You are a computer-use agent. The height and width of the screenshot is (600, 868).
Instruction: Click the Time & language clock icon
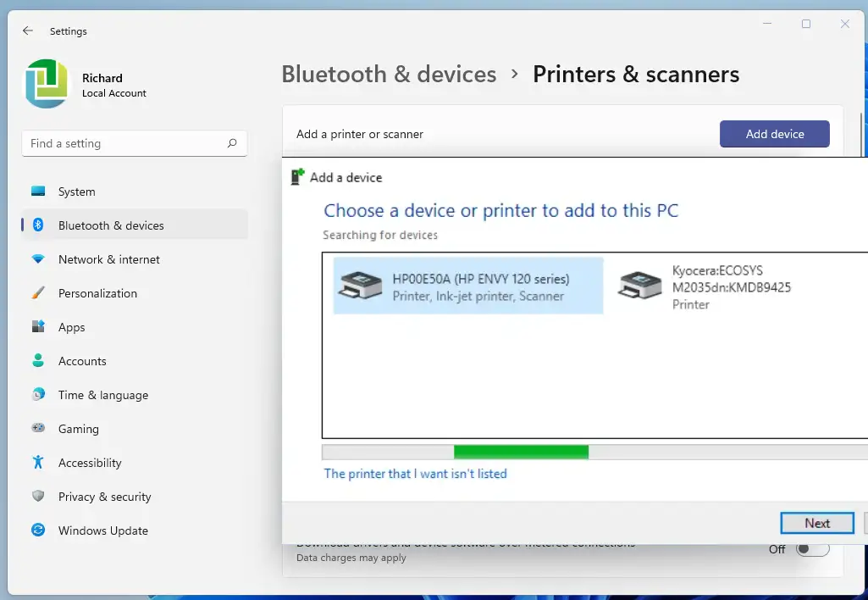coord(38,394)
